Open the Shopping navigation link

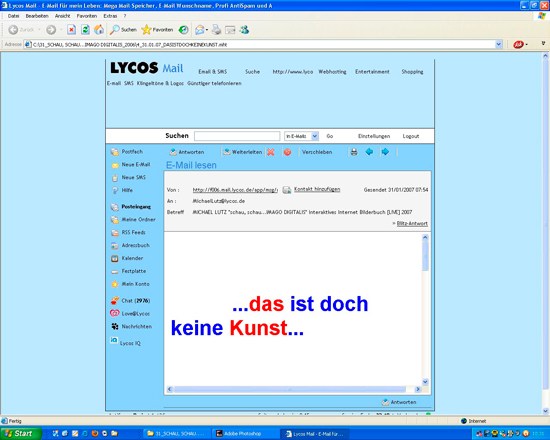(x=412, y=72)
